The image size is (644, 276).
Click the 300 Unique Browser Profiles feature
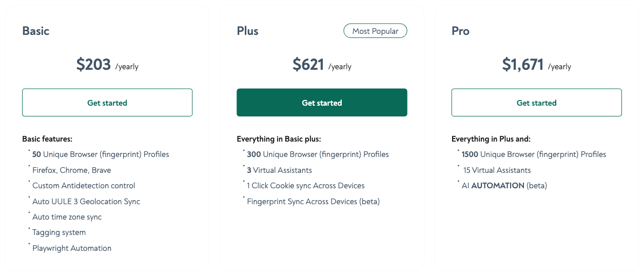(318, 154)
